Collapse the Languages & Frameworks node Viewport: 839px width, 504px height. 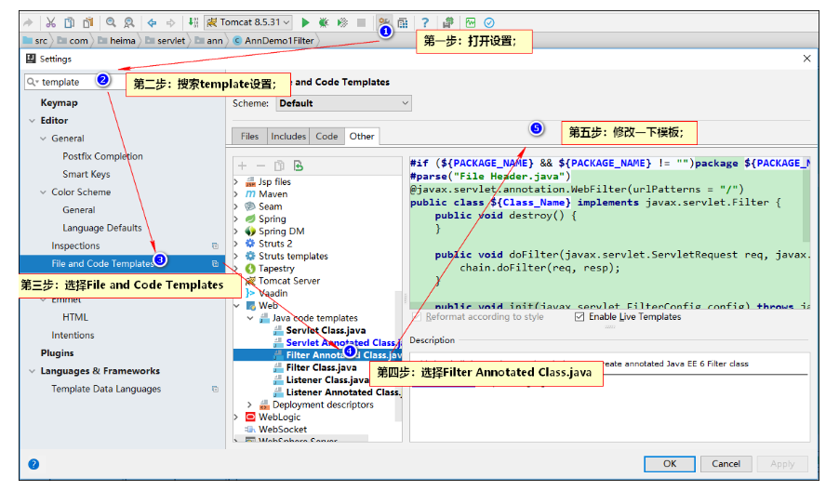(33, 371)
